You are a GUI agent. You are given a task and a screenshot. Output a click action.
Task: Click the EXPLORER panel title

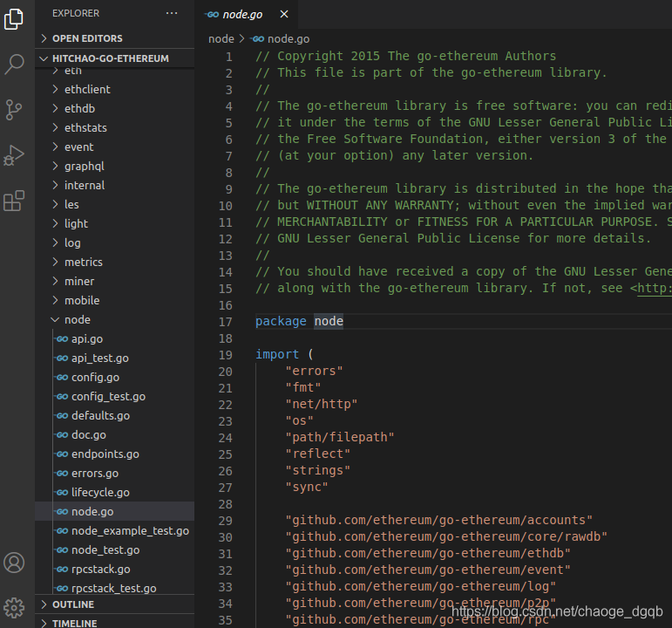[76, 13]
